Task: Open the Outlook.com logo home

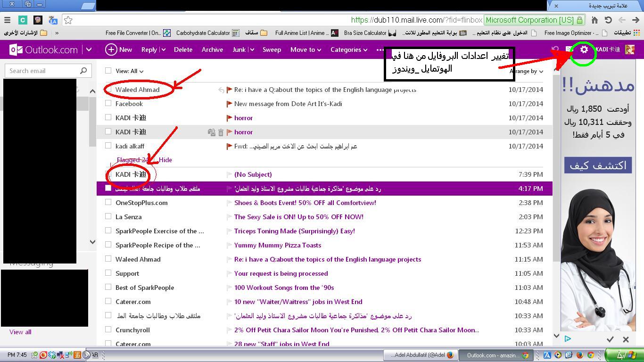Action: point(43,49)
